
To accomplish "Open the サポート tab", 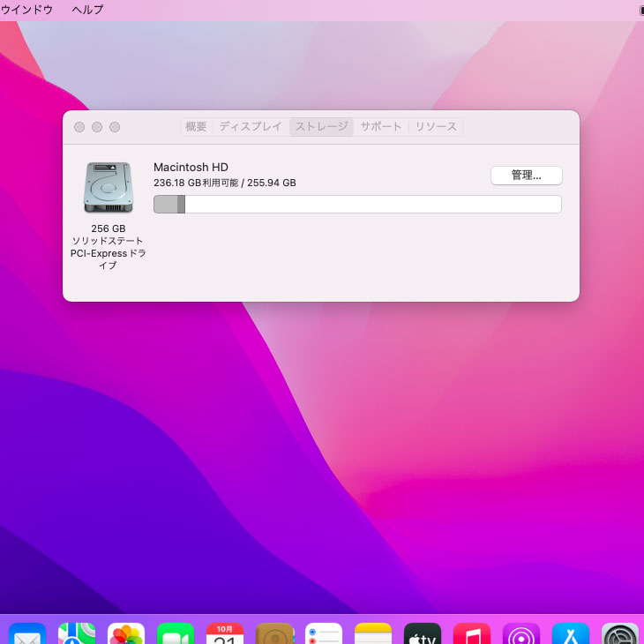I will click(x=381, y=126).
